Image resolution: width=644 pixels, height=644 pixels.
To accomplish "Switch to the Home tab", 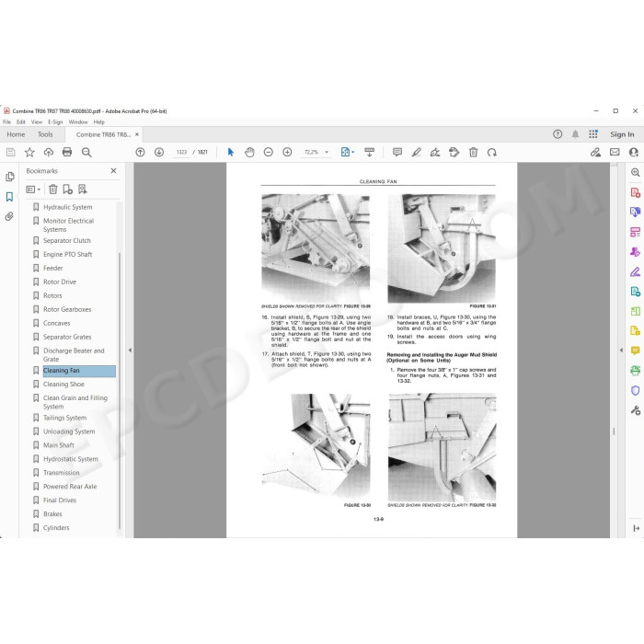I will coord(16,134).
